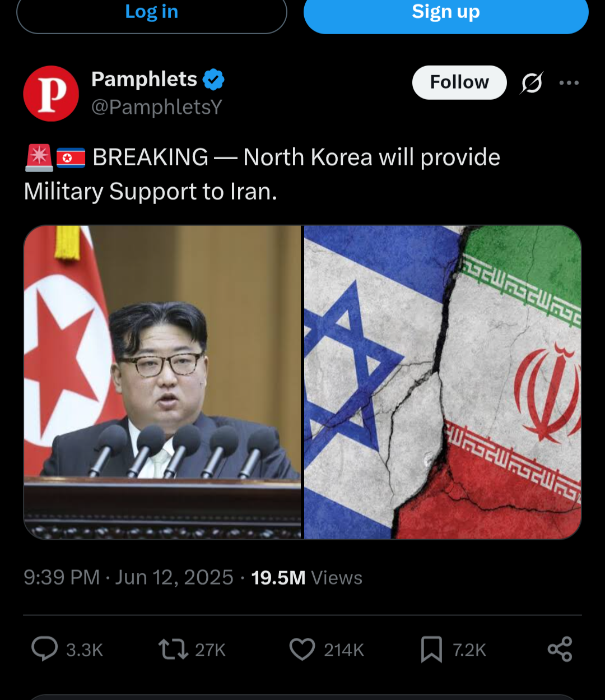Follow the Pamphlets account
Viewport: 605px width, 700px height.
[459, 82]
